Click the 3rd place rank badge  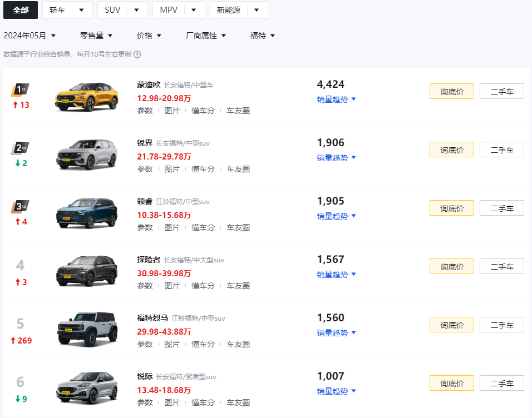point(20,206)
